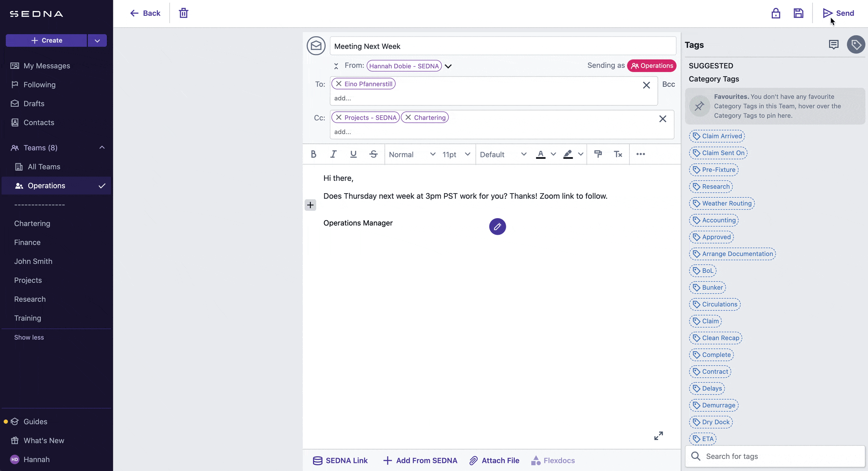Attach a file
Viewport: 868px width, 471px height.
(x=494, y=460)
